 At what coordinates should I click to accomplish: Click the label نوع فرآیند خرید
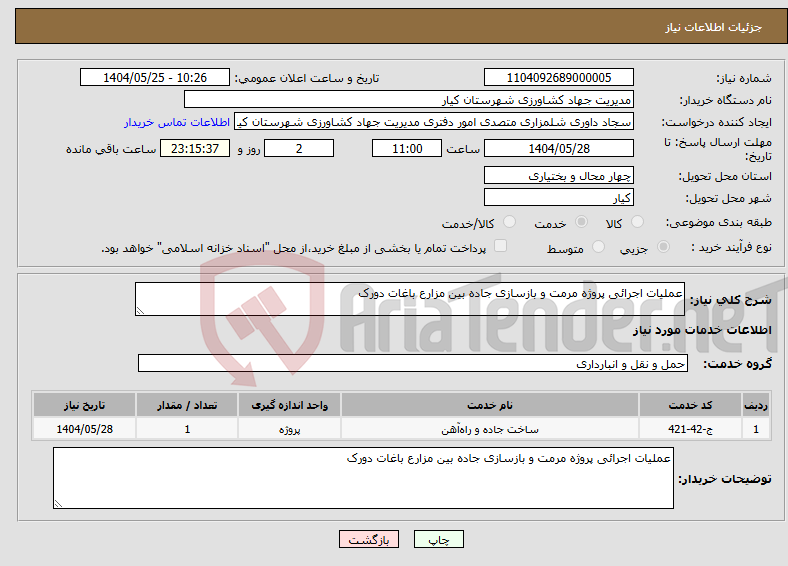tap(731, 247)
